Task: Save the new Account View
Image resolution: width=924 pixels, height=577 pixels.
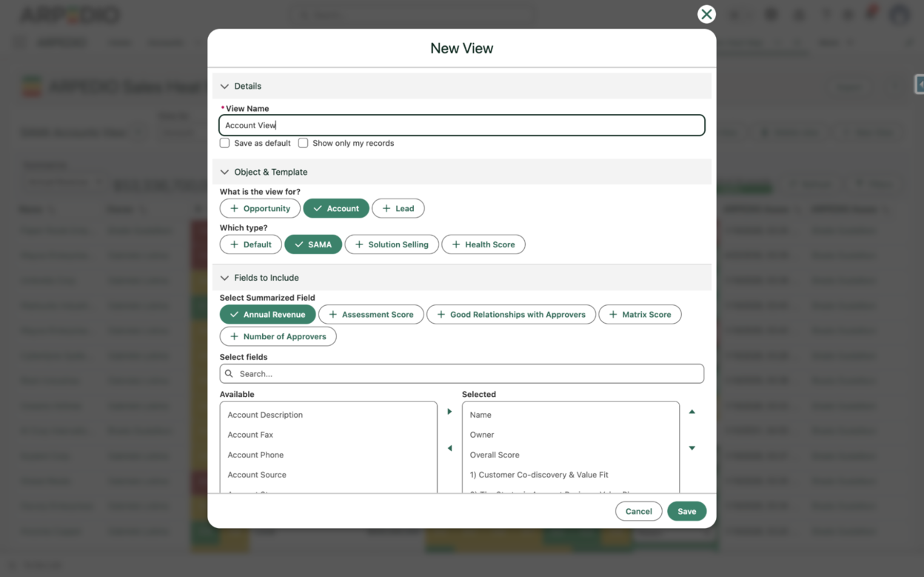Action: coord(686,511)
